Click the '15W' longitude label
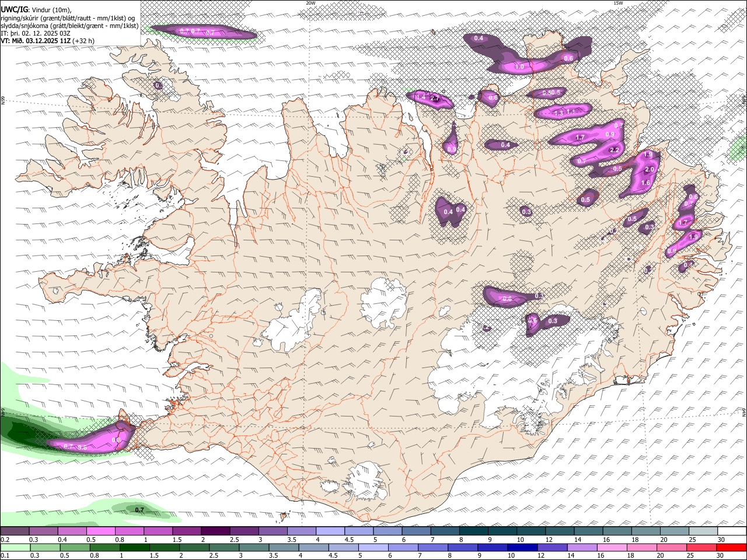The width and height of the screenshot is (747, 560). [x=617, y=3]
